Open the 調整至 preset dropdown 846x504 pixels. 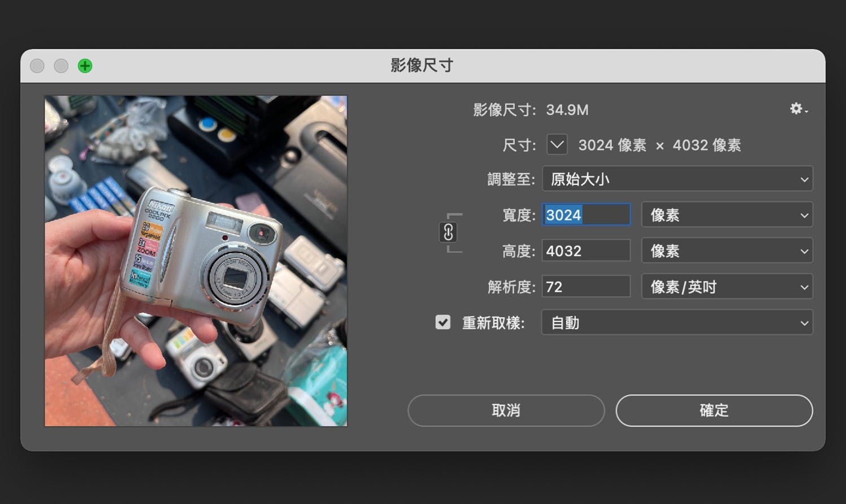677,179
